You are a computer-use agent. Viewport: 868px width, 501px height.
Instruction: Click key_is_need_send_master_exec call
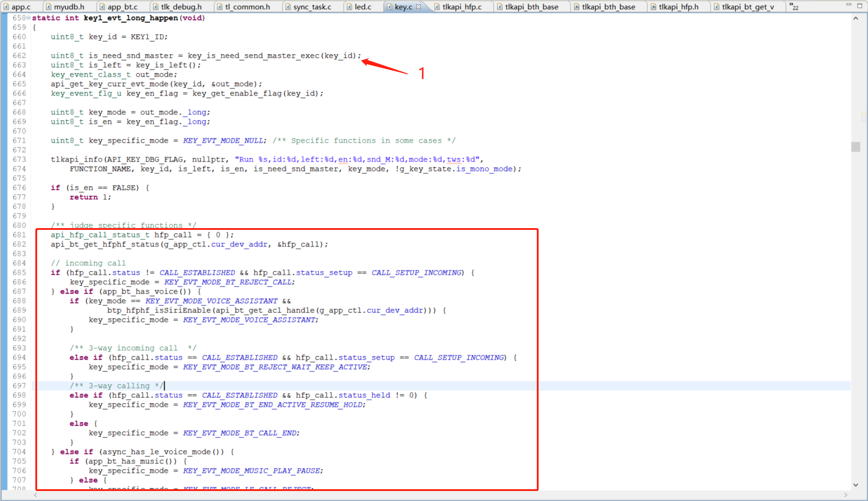[x=253, y=56]
